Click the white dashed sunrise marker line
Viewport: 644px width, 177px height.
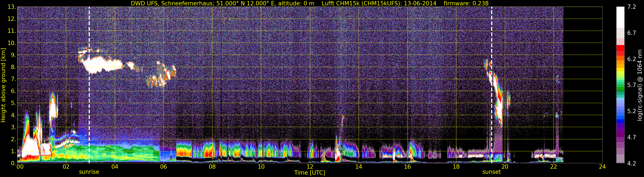tap(89, 85)
